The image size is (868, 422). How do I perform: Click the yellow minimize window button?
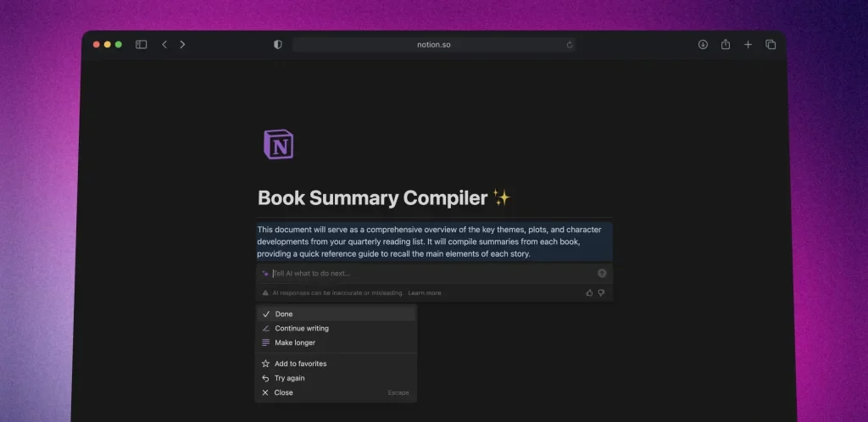click(x=108, y=44)
